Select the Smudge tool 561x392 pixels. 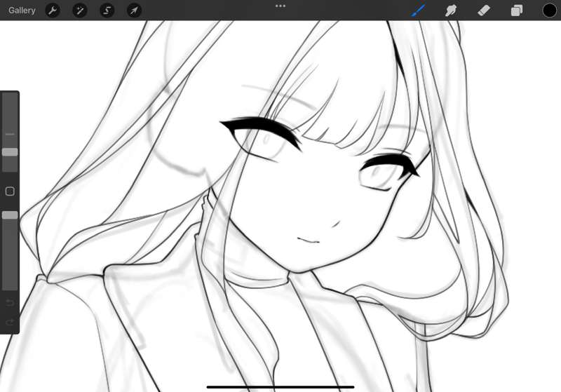[451, 11]
